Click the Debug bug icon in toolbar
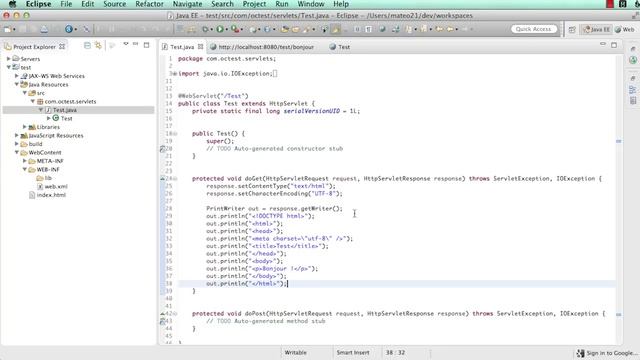 pyautogui.click(x=205, y=29)
